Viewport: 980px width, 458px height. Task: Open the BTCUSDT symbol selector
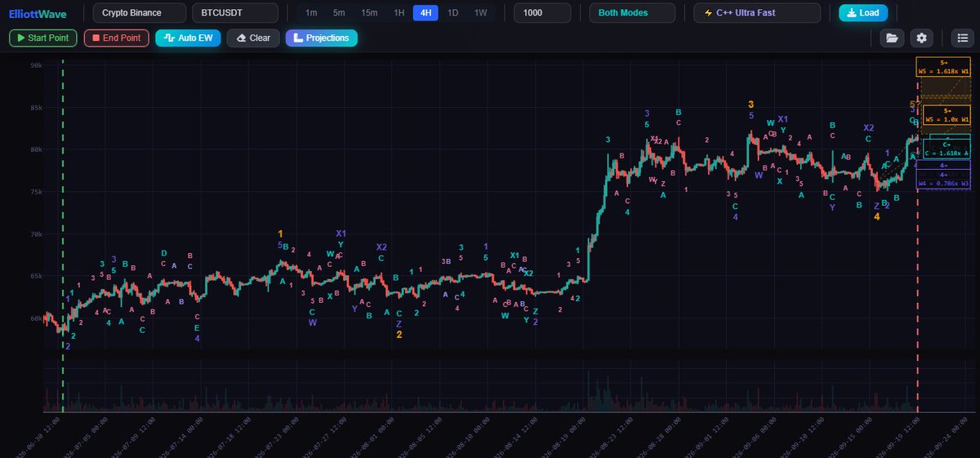point(234,13)
